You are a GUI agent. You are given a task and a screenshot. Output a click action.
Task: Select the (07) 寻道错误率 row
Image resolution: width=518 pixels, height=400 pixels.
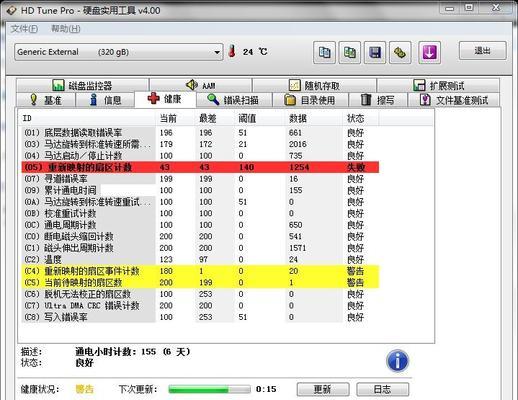(x=200, y=179)
